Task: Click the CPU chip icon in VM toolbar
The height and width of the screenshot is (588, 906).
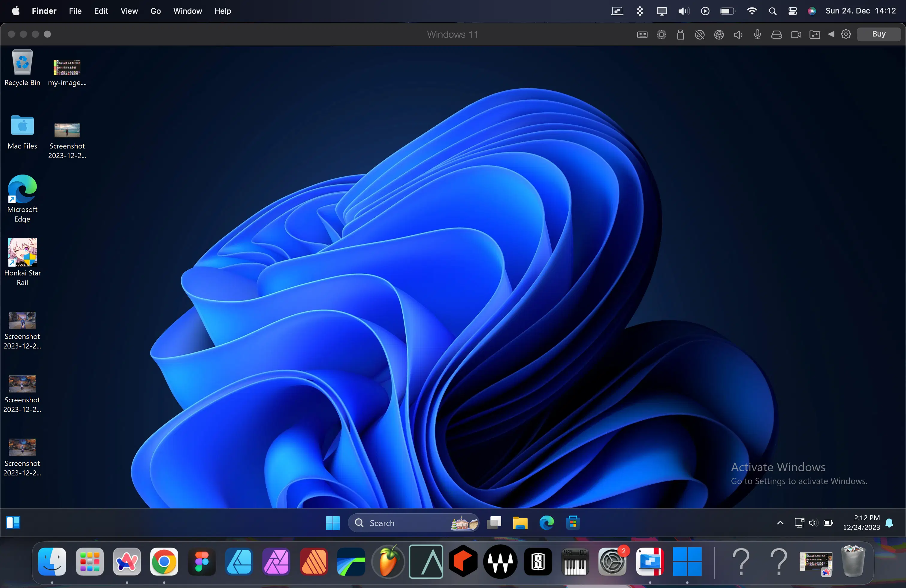Action: (x=662, y=35)
